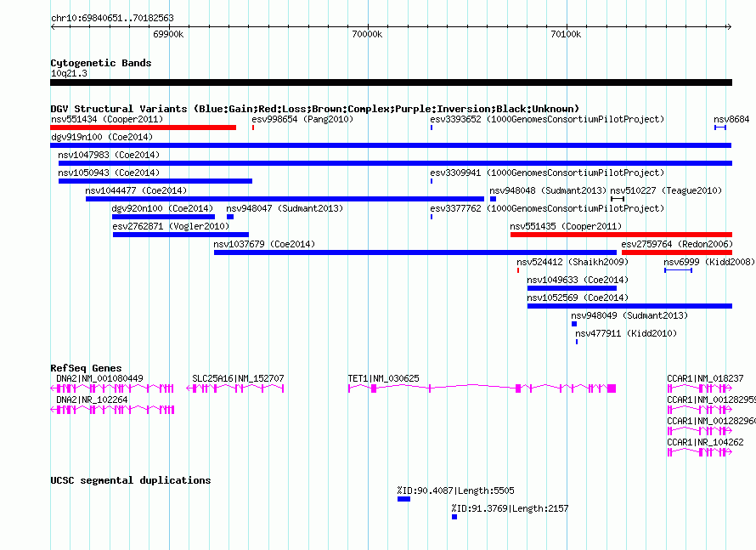The image size is (756, 550).
Task: Click the nsv948048 Sudmant2013 small block
Action: [x=493, y=199]
